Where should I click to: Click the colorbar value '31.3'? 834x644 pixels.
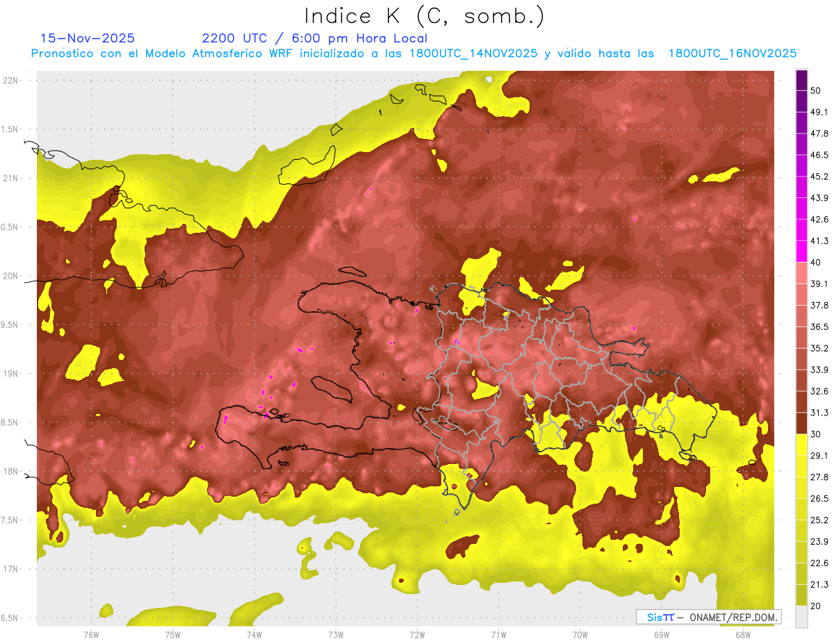[819, 413]
